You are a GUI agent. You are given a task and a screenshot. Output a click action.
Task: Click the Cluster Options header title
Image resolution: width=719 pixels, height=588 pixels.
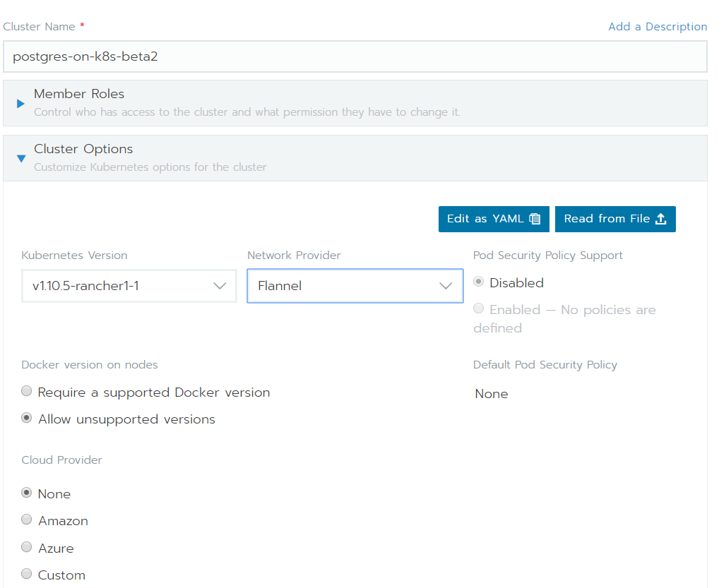coord(83,149)
